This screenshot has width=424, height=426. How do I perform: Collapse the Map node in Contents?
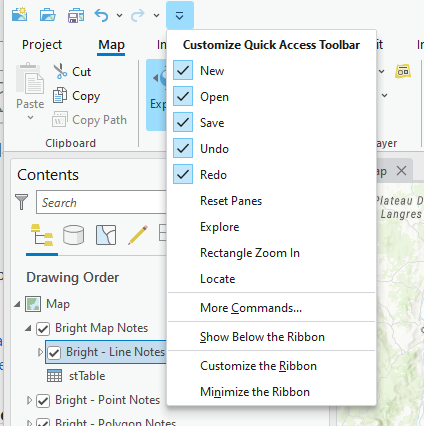(17, 304)
